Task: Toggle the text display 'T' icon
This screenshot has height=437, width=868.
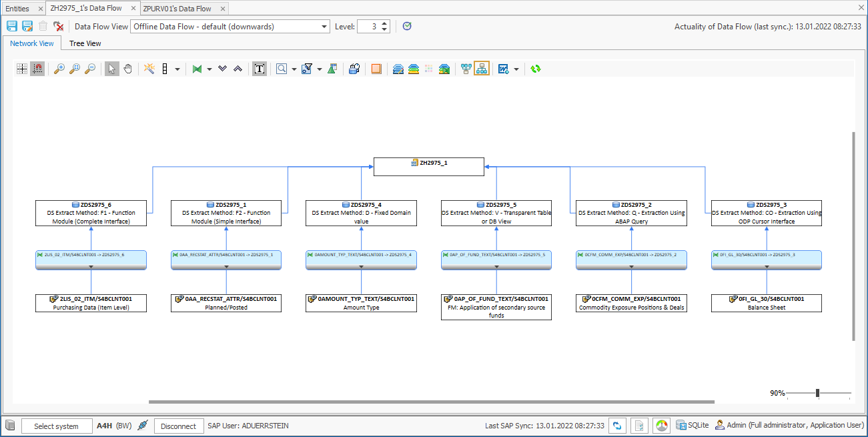Action: click(x=260, y=68)
